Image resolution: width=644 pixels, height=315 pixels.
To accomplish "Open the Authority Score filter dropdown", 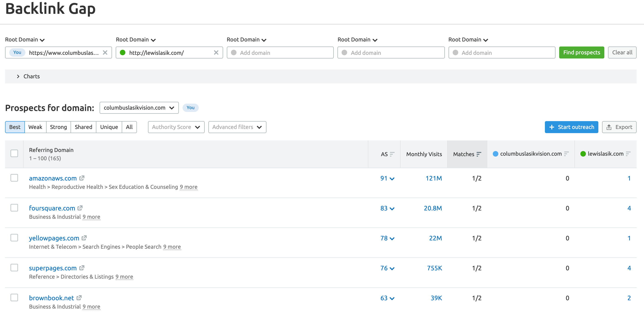I will click(x=176, y=127).
